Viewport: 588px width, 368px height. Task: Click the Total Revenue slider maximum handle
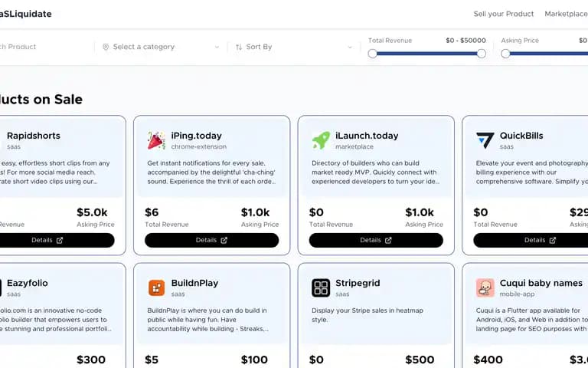coord(481,54)
